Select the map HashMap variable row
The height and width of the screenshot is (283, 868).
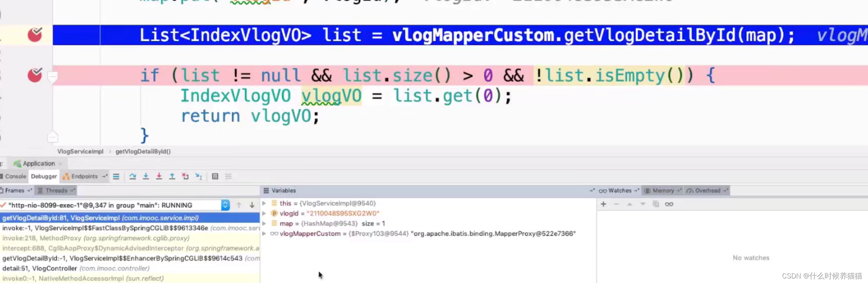click(x=428, y=224)
